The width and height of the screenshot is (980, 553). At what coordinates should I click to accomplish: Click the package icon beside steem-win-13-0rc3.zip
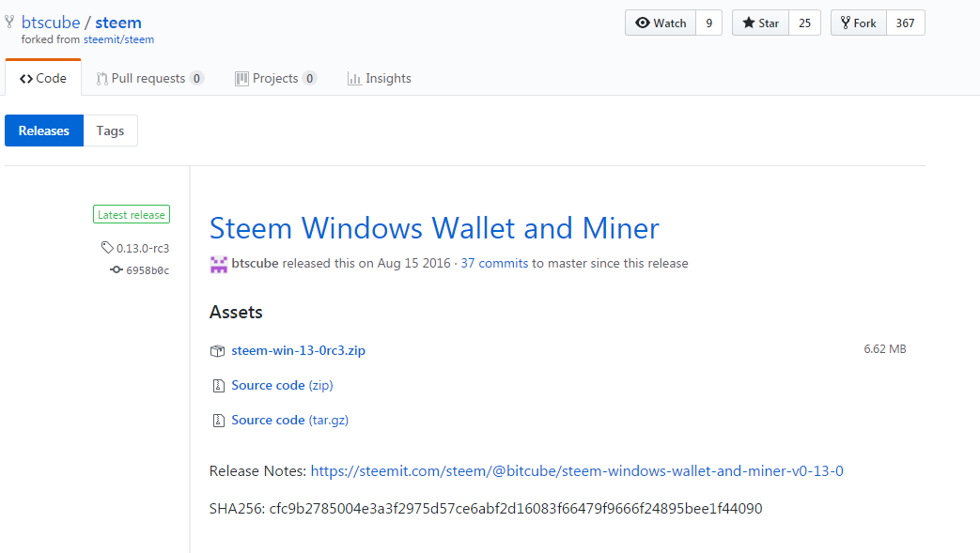click(217, 351)
